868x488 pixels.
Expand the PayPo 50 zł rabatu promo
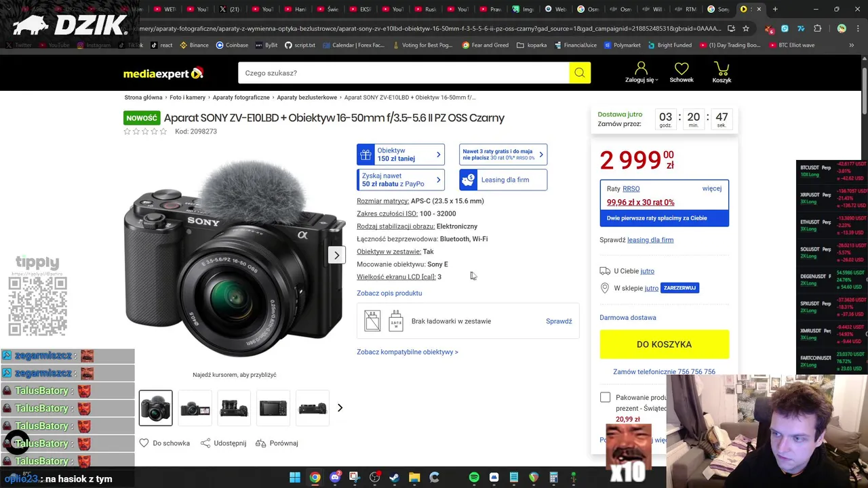tap(438, 180)
